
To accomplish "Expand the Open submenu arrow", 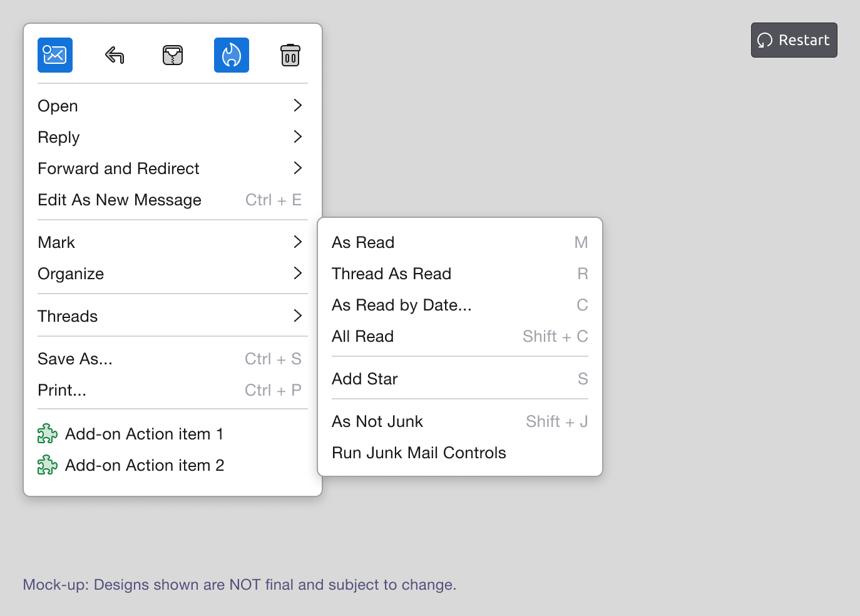I will pyautogui.click(x=298, y=106).
